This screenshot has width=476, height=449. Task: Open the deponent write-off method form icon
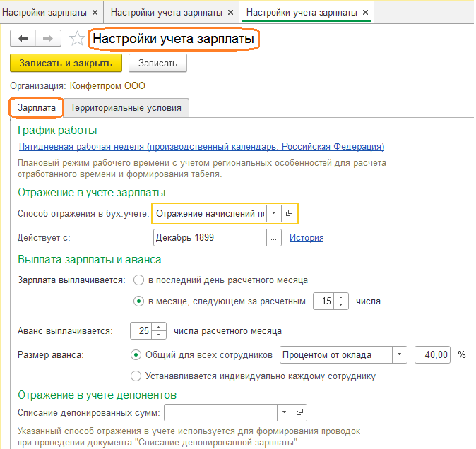(x=299, y=412)
